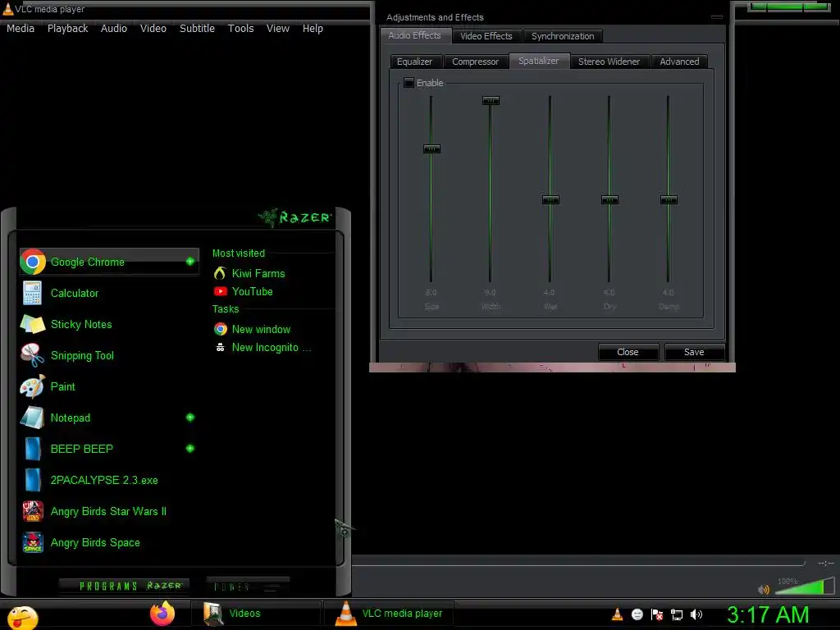The height and width of the screenshot is (630, 840).
Task: Expand Google Chrome jump list arrow
Action: 190,262
